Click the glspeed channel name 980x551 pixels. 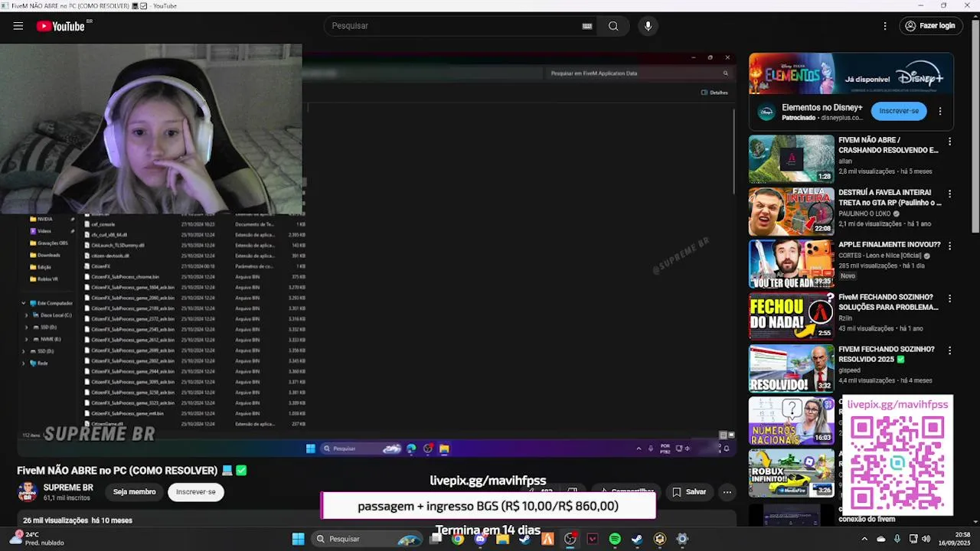849,370
